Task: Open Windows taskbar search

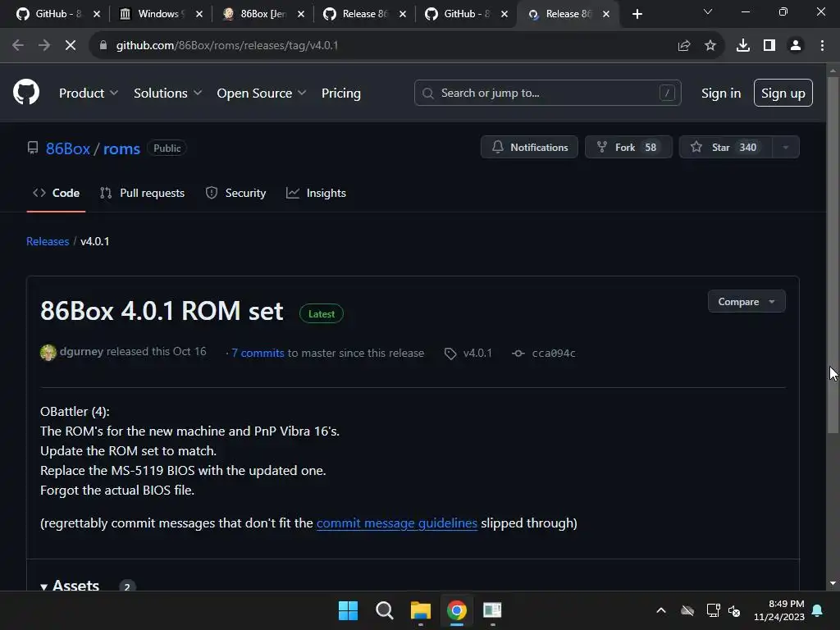Action: tap(385, 610)
